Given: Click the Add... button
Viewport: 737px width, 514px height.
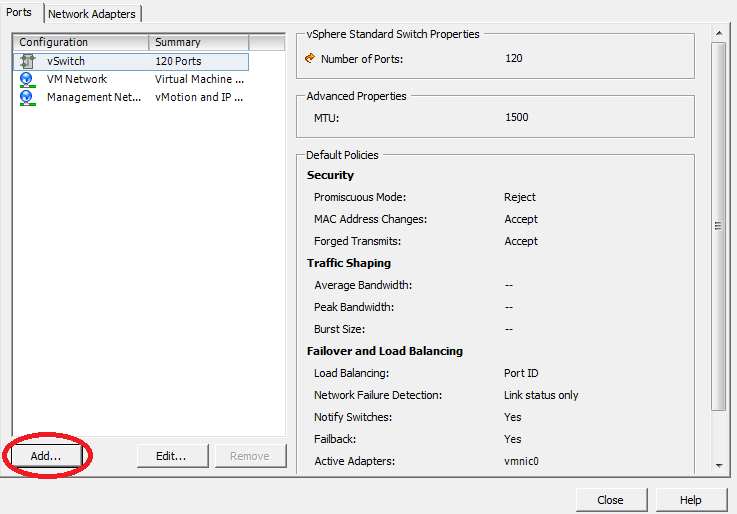Looking at the screenshot, I should [x=46, y=456].
